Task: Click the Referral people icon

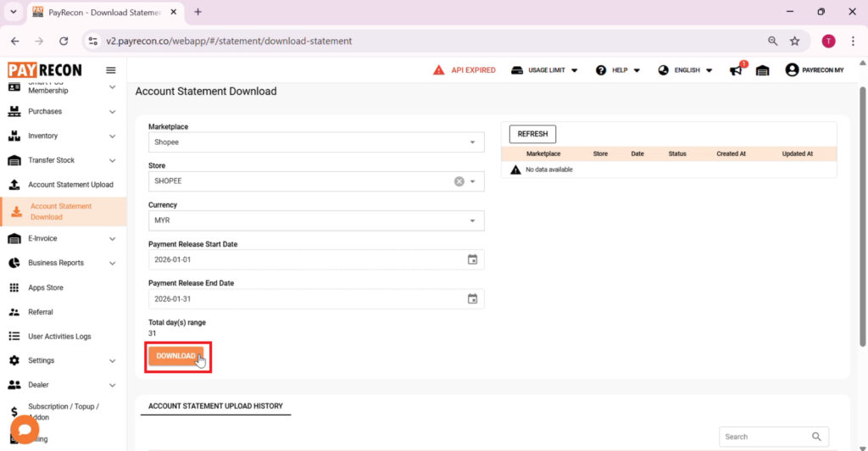Action: pos(14,312)
